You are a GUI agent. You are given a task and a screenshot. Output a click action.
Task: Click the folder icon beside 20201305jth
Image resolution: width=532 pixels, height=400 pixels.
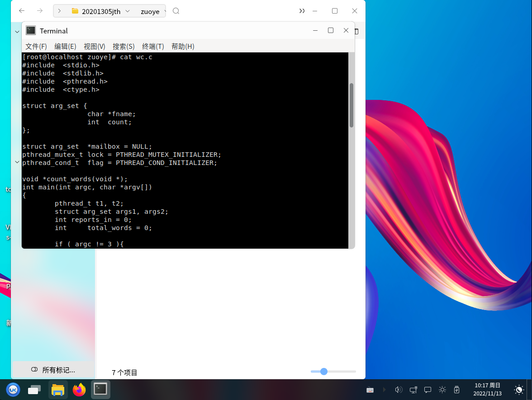click(x=75, y=11)
